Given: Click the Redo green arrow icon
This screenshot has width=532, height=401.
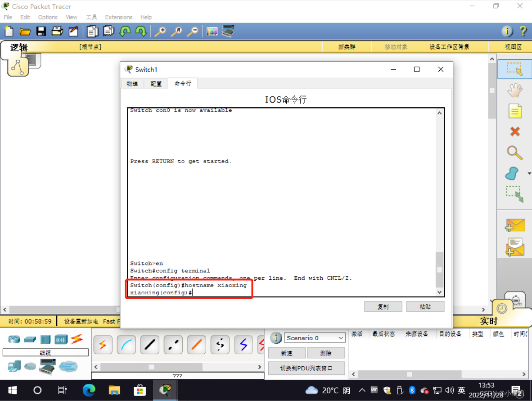Looking at the screenshot, I should [141, 31].
